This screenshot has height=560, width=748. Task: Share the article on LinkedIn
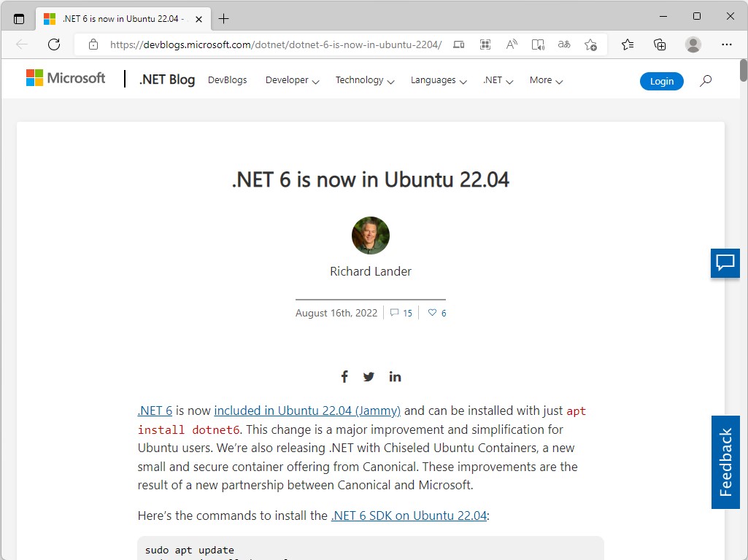pyautogui.click(x=395, y=376)
